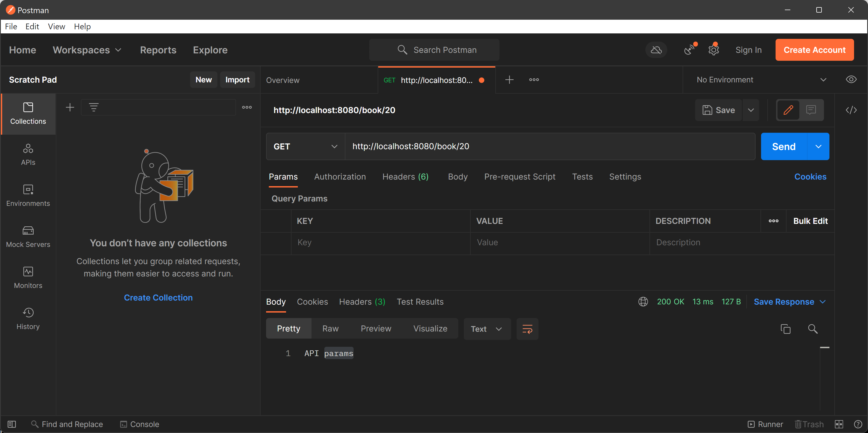
Task: Click the Search Postman box
Action: [434, 50]
